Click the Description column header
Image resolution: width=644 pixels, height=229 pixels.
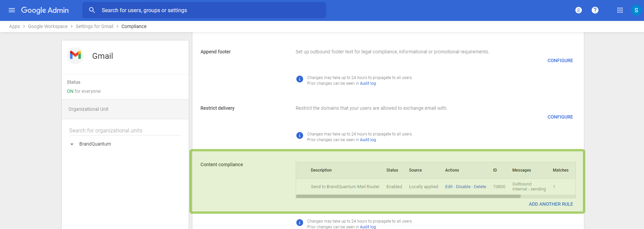coord(321,170)
